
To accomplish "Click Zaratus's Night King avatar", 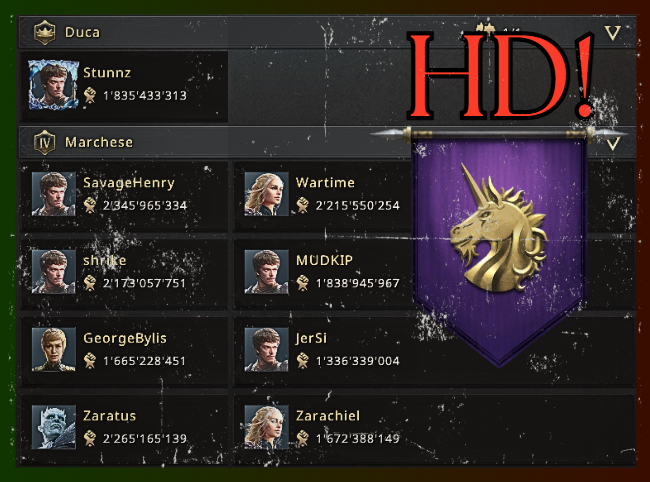I will tap(53, 427).
